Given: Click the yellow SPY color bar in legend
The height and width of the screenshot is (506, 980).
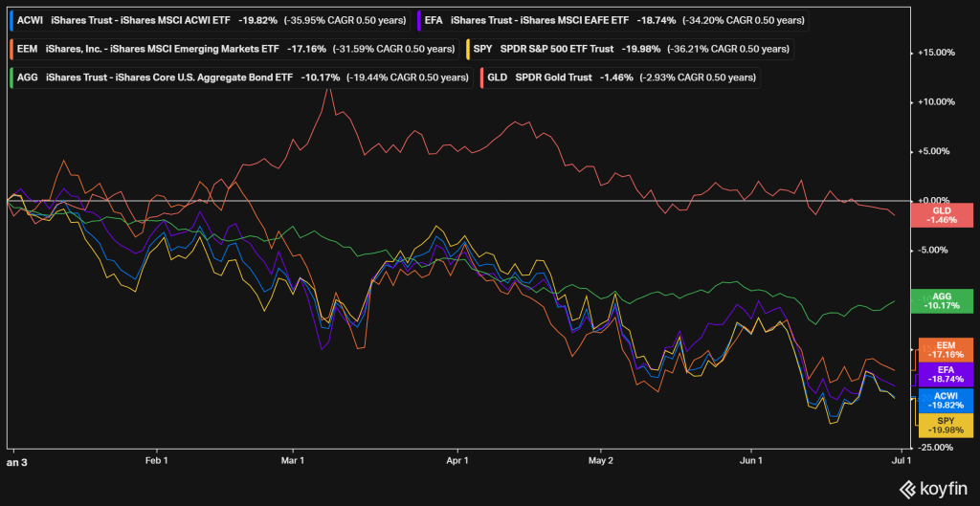Looking at the screenshot, I should [x=465, y=48].
